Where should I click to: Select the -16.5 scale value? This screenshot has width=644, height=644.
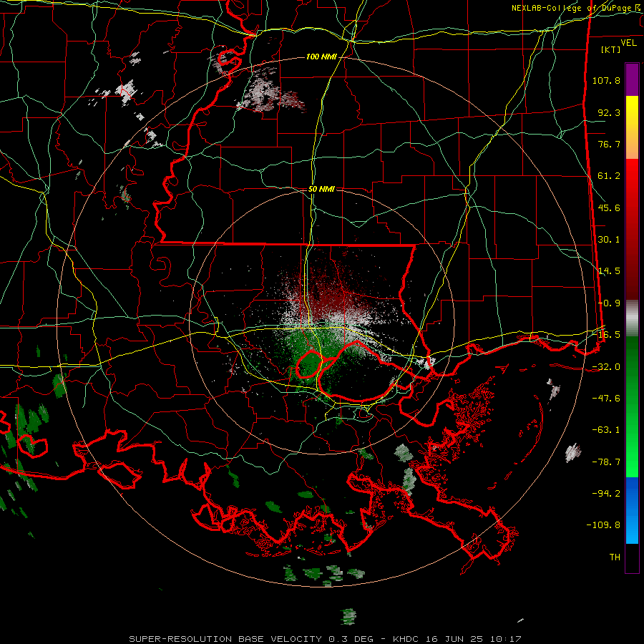click(x=606, y=335)
